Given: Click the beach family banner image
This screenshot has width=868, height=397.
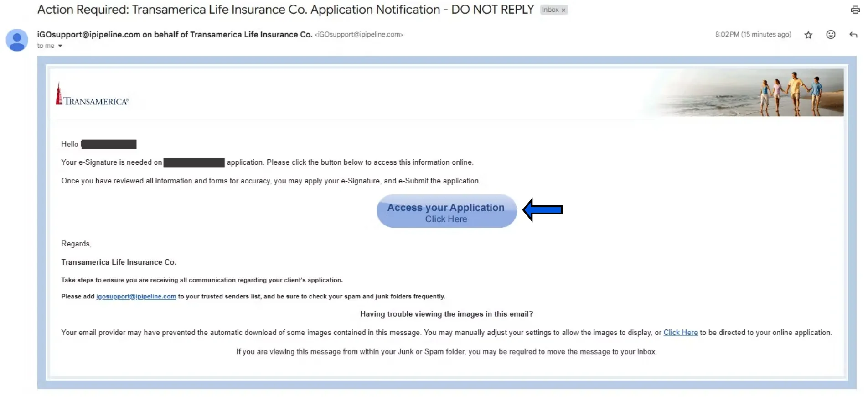Looking at the screenshot, I should tap(743, 93).
